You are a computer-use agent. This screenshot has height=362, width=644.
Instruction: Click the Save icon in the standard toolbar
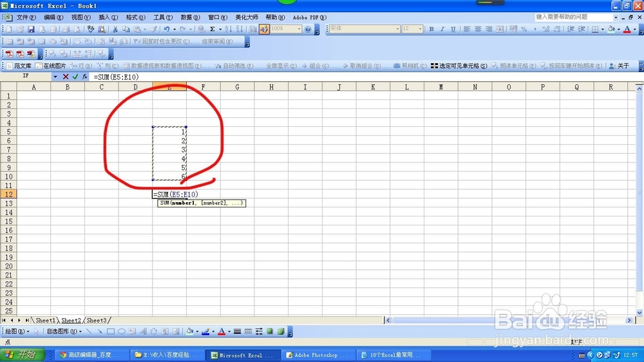tap(31, 29)
